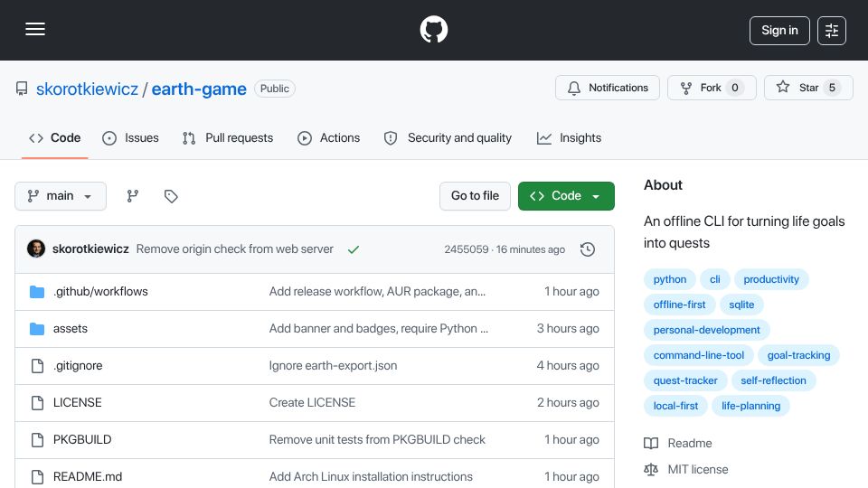Open the PKGBUILD file name
868x488 pixels.
click(x=82, y=440)
